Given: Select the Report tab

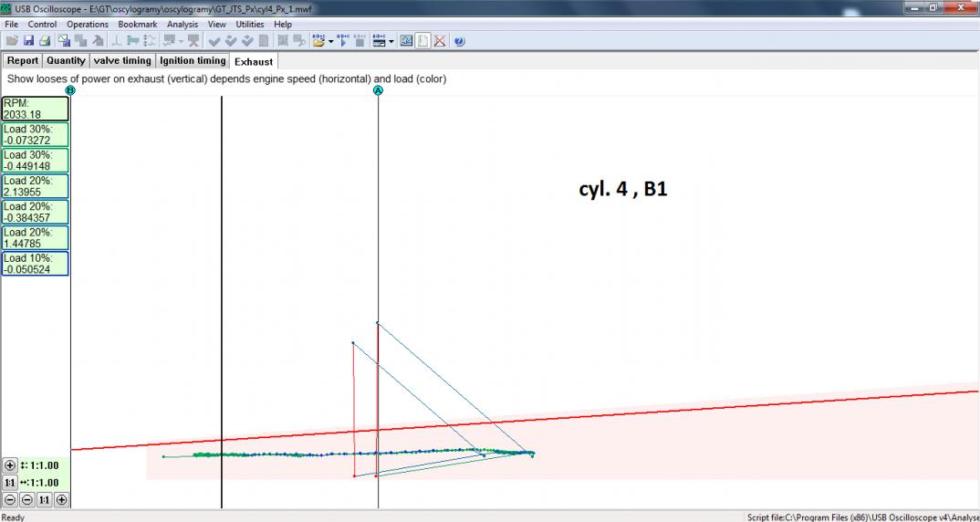Looking at the screenshot, I should 23,61.
